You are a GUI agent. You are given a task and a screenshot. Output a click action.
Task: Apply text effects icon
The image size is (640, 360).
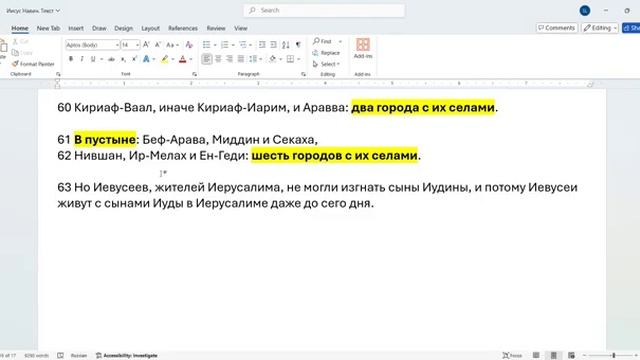click(x=146, y=59)
